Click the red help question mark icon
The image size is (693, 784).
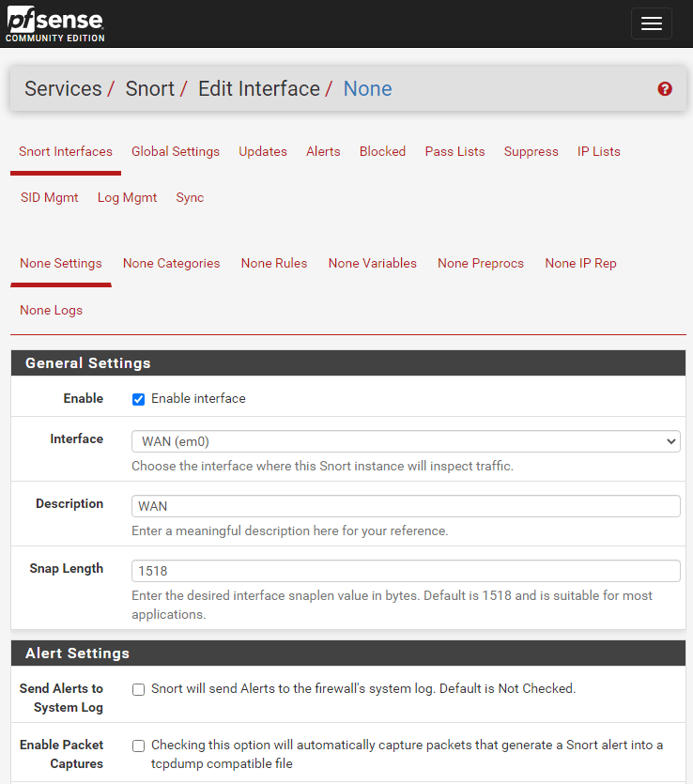(665, 89)
